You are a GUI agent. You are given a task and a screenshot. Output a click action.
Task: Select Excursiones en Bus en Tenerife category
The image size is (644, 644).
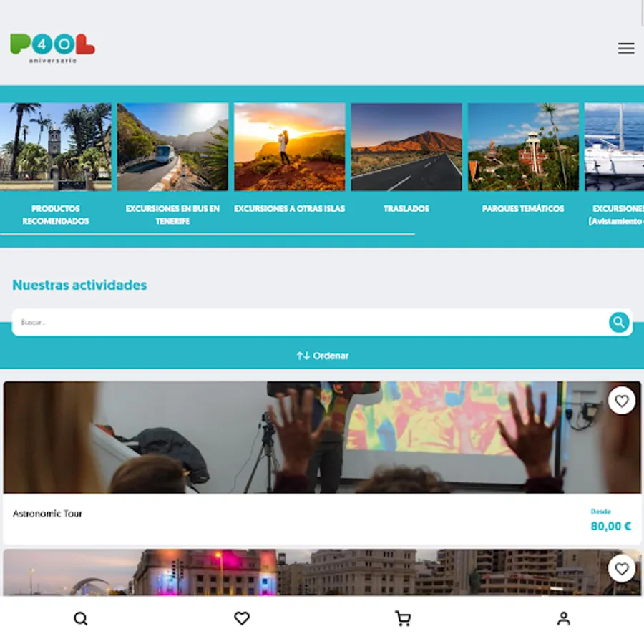click(172, 215)
